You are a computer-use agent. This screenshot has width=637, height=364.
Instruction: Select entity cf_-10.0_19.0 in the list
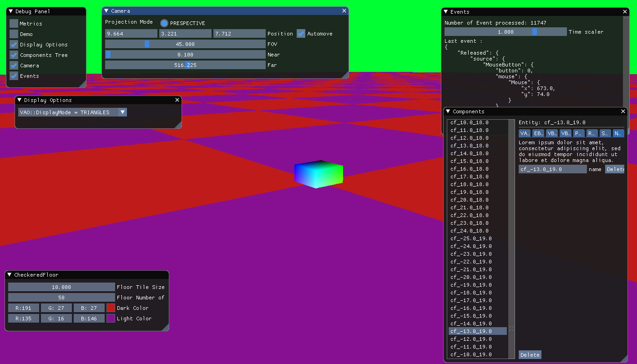[x=478, y=354]
